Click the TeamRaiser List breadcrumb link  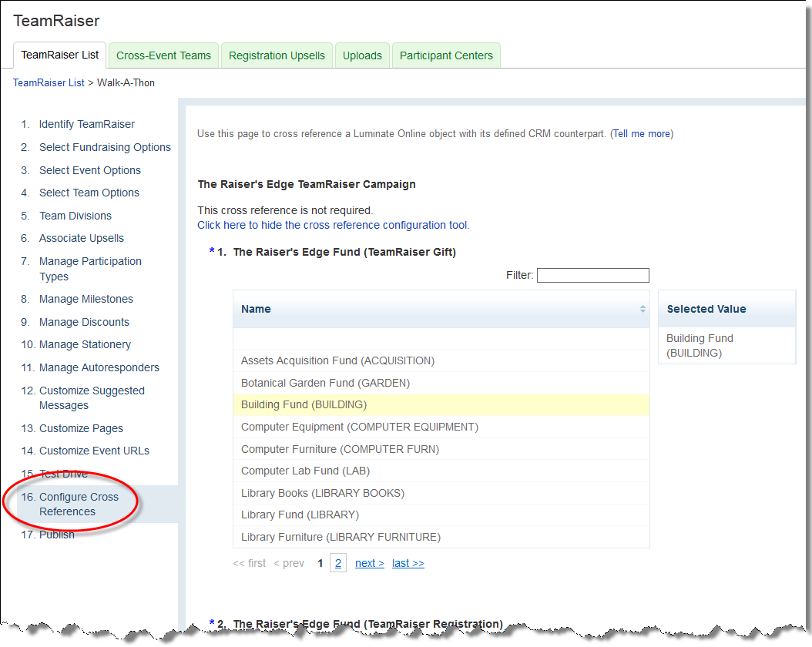tap(49, 83)
